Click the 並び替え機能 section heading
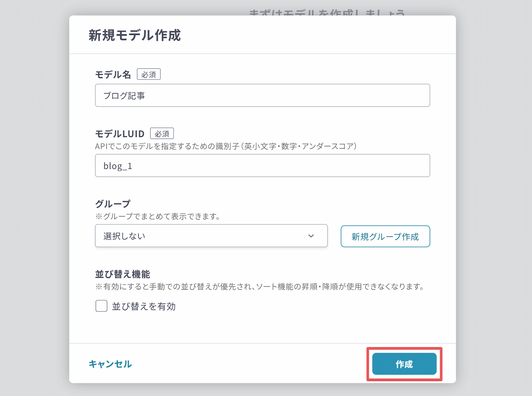 tap(123, 274)
